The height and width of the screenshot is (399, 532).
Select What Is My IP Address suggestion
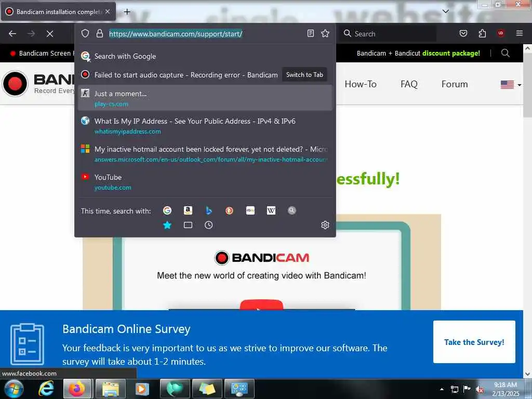tap(205, 126)
